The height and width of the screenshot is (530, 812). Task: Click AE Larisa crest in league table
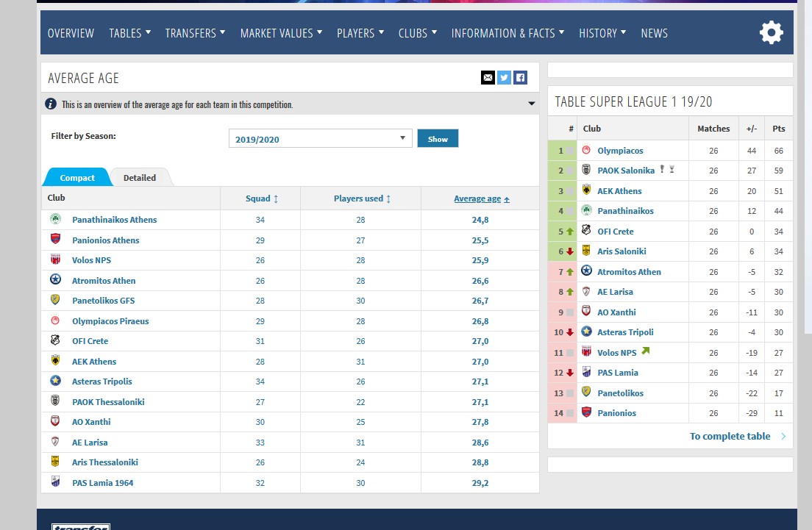(x=586, y=291)
